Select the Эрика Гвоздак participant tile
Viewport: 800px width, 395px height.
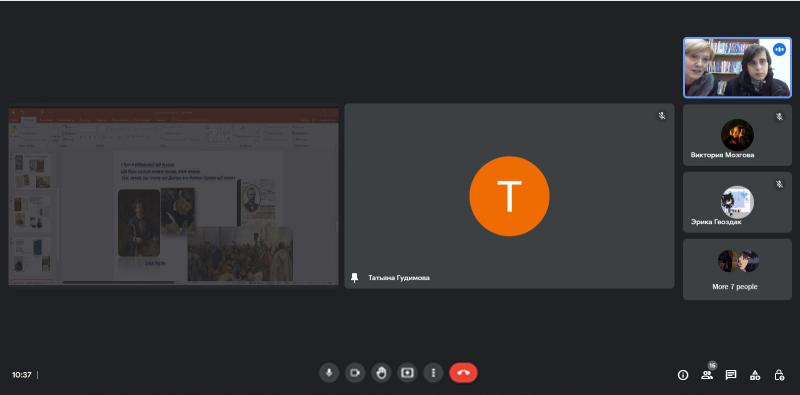pyautogui.click(x=737, y=202)
